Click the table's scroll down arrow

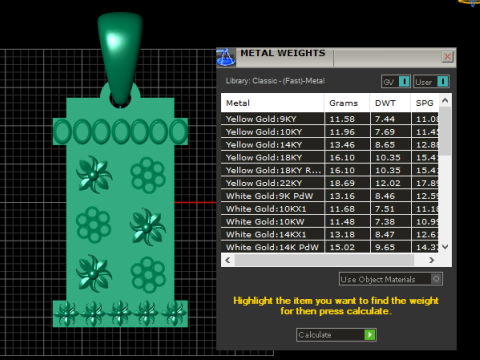pos(445,247)
